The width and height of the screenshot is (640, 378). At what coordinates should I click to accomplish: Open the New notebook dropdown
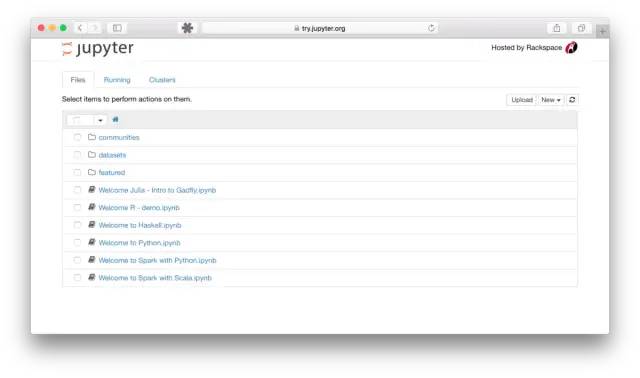551,100
